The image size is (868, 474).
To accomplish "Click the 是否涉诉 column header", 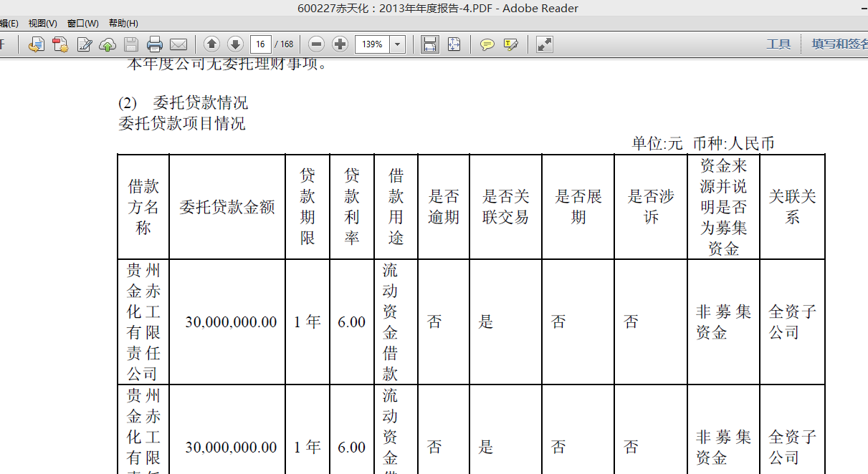I will point(651,207).
